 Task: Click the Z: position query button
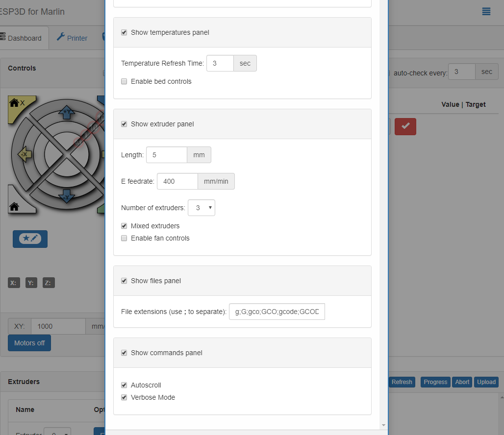pos(48,283)
